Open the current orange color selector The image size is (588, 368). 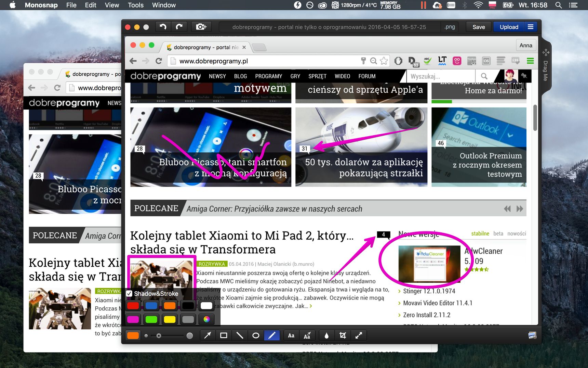pyautogui.click(x=133, y=335)
